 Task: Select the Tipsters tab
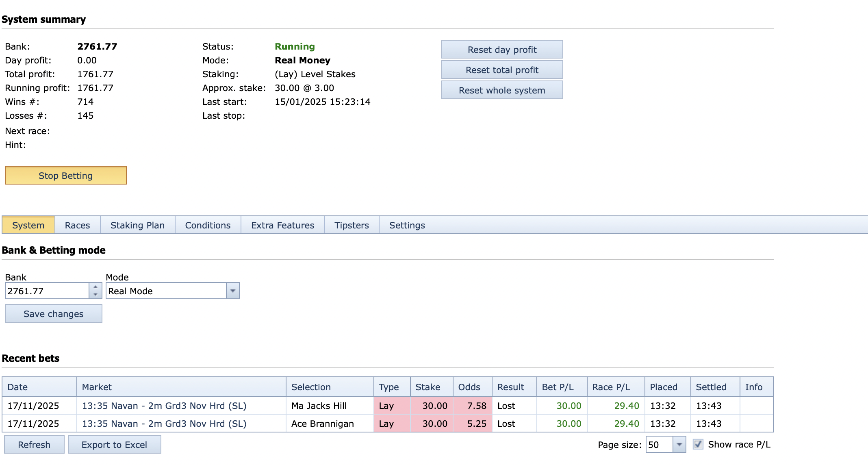click(352, 225)
